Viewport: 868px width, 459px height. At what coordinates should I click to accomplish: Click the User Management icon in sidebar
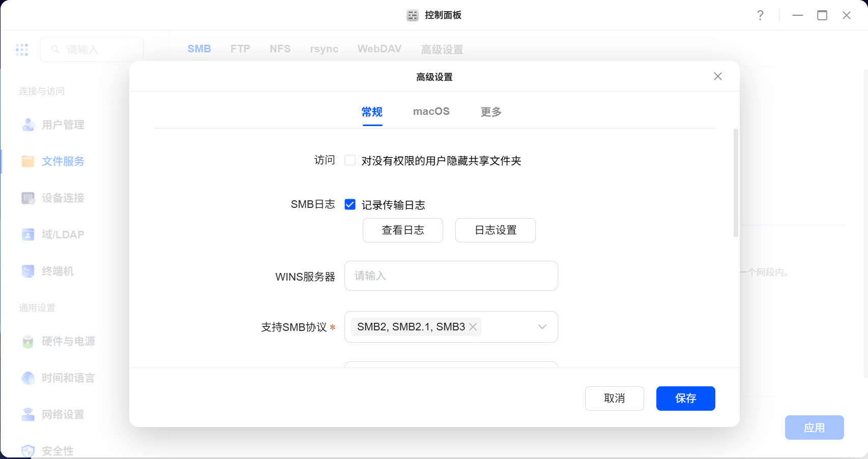tap(28, 125)
